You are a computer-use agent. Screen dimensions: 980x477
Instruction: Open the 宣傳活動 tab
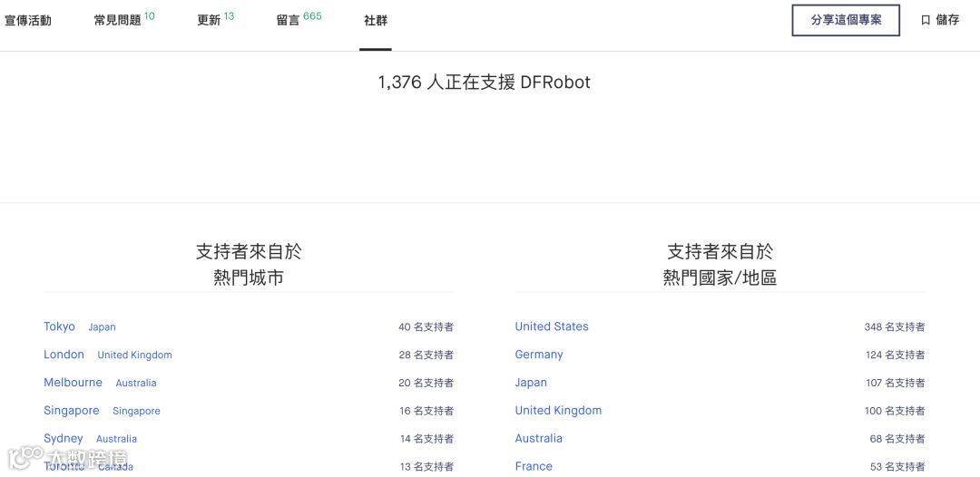tap(28, 20)
